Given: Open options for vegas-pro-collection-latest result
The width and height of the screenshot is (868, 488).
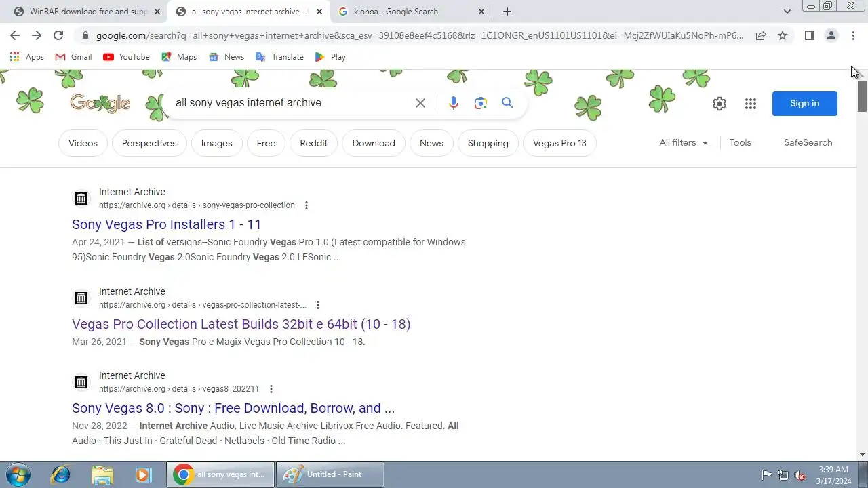Looking at the screenshot, I should (317, 305).
